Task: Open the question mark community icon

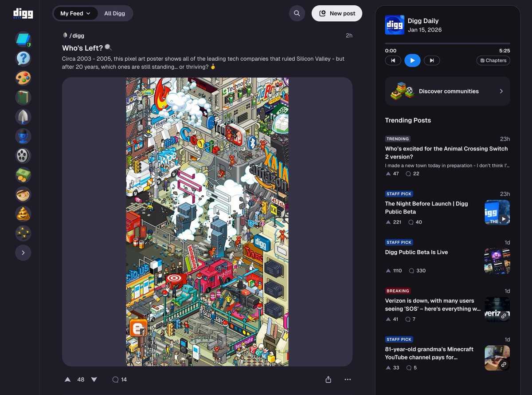Action: 23,59
